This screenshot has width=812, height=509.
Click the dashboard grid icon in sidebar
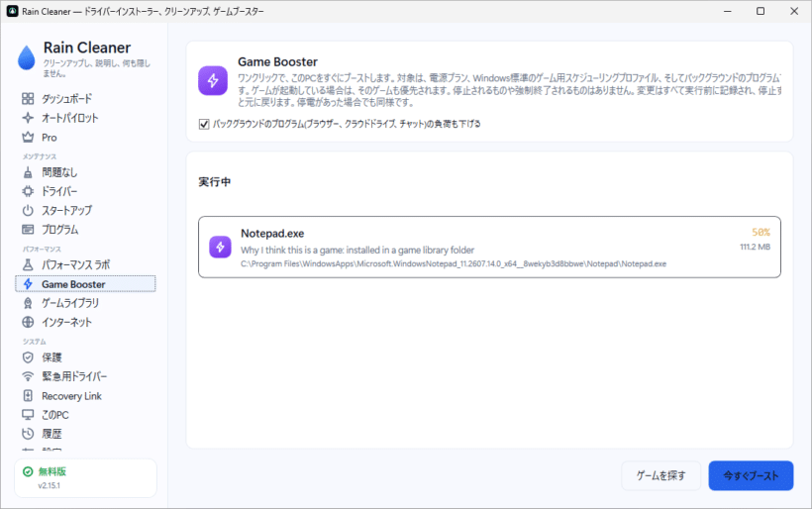pos(28,98)
